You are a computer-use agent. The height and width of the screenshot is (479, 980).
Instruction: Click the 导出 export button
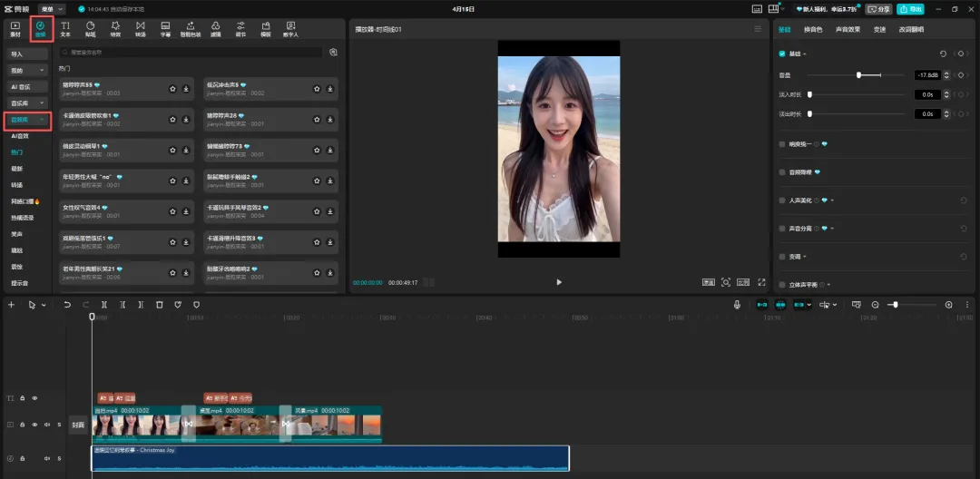tap(910, 9)
